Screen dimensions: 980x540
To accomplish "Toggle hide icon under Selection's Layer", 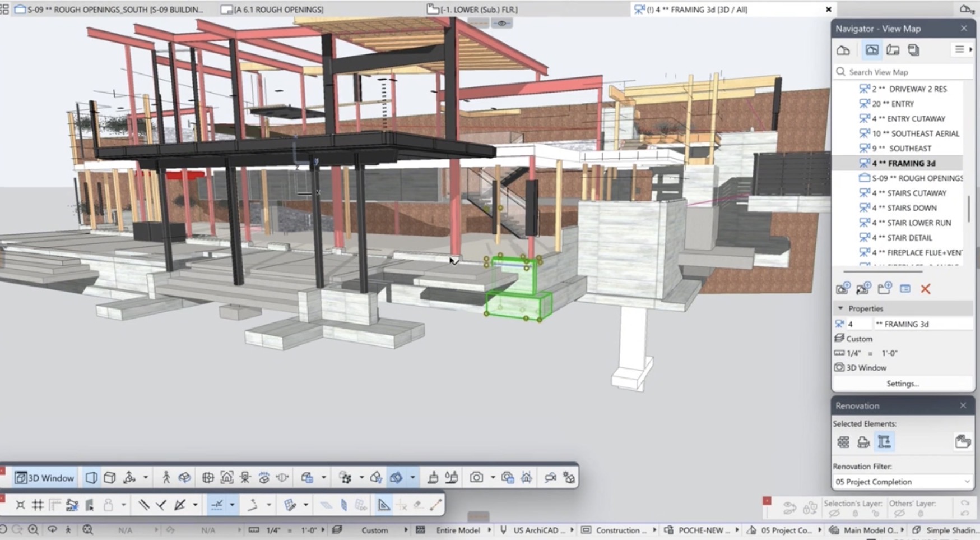I will tap(834, 514).
